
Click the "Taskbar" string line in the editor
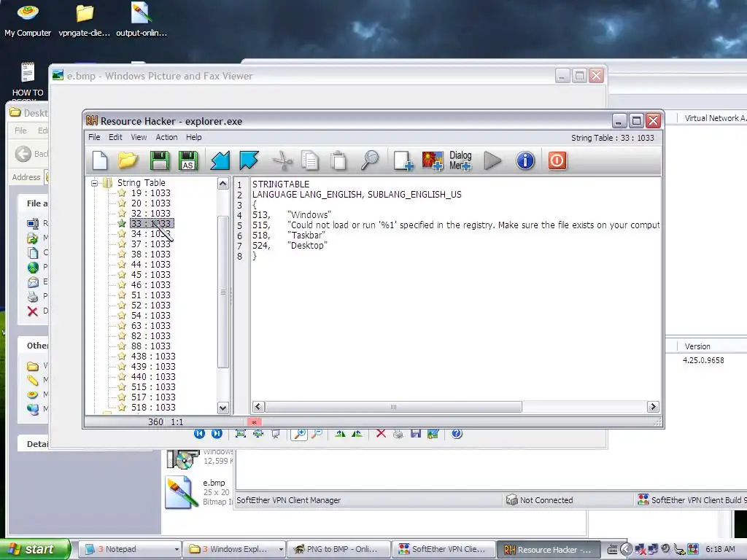[x=289, y=236]
